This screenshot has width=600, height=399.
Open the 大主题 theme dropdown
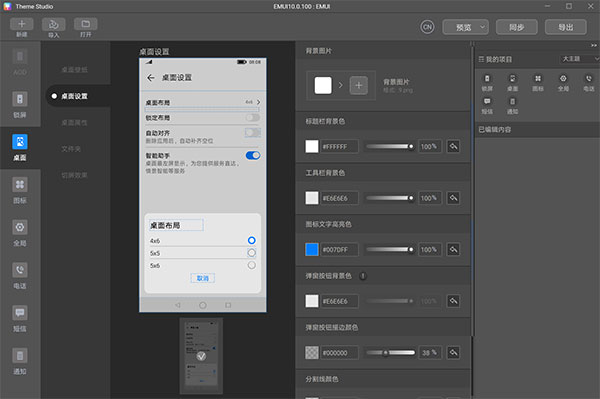580,59
